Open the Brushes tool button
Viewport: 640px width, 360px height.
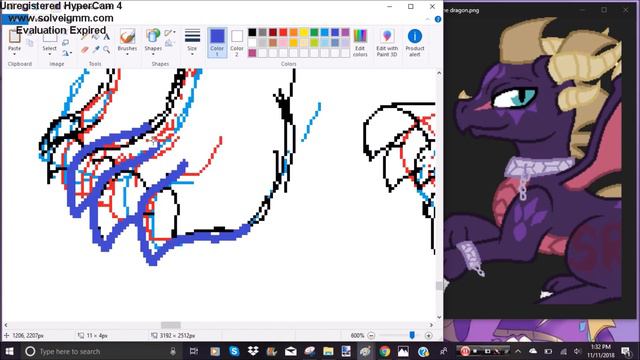(127, 41)
